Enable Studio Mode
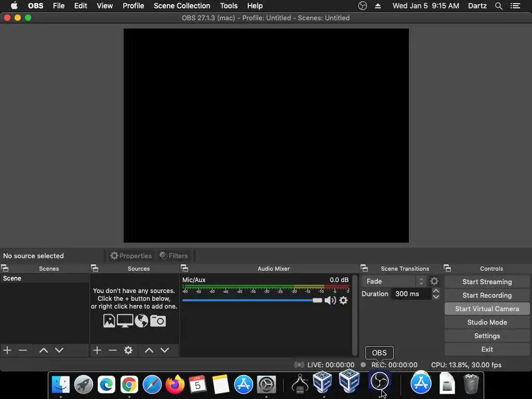532x399 pixels. click(487, 322)
